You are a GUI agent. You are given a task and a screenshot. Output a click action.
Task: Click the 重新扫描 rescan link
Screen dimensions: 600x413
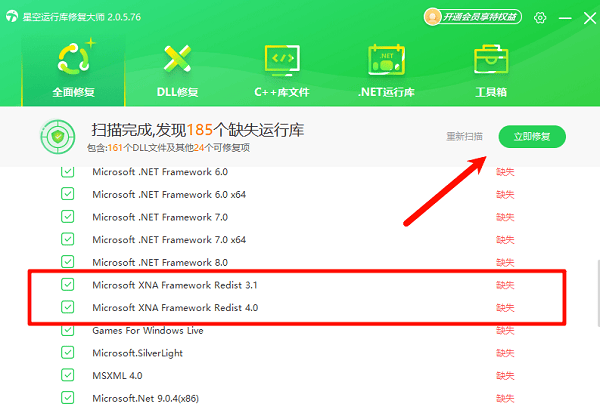[464, 136]
